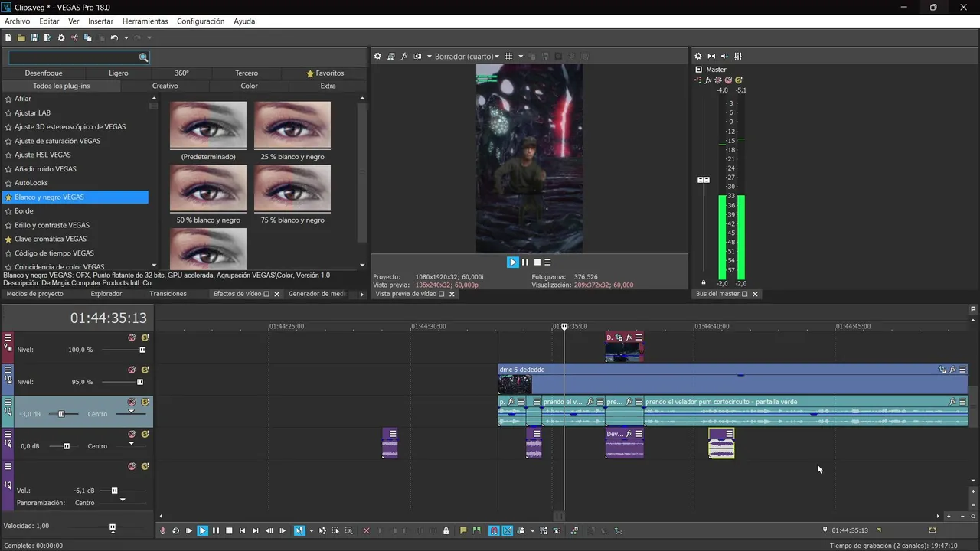Screen dimensions: 980x551
Task: Insert a marker with the yellow flag icon
Action: (x=463, y=530)
